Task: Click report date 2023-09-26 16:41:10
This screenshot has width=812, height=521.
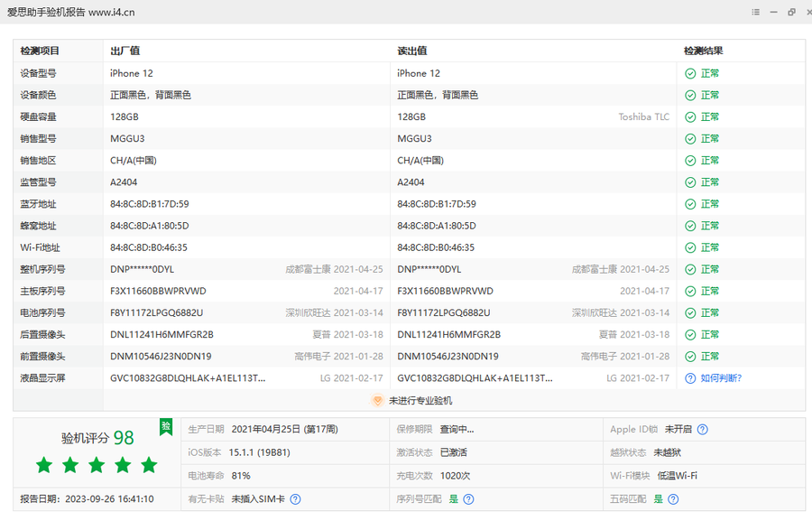Action: 109,499
